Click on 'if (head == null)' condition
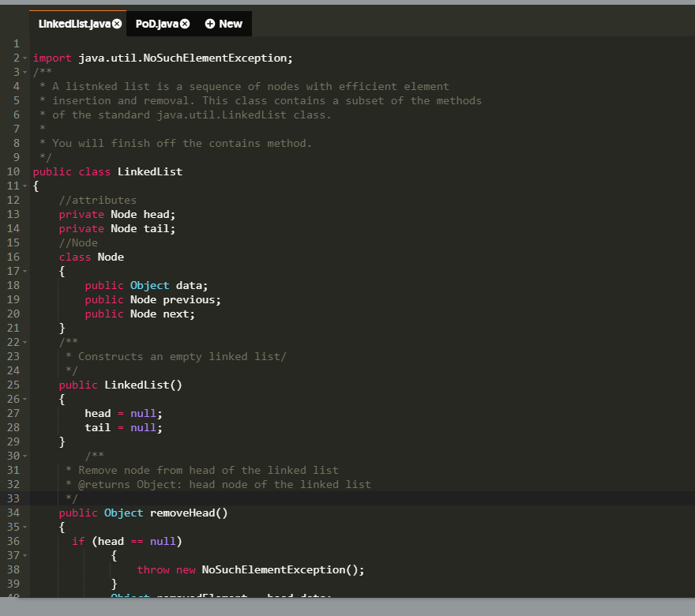 [127, 542]
